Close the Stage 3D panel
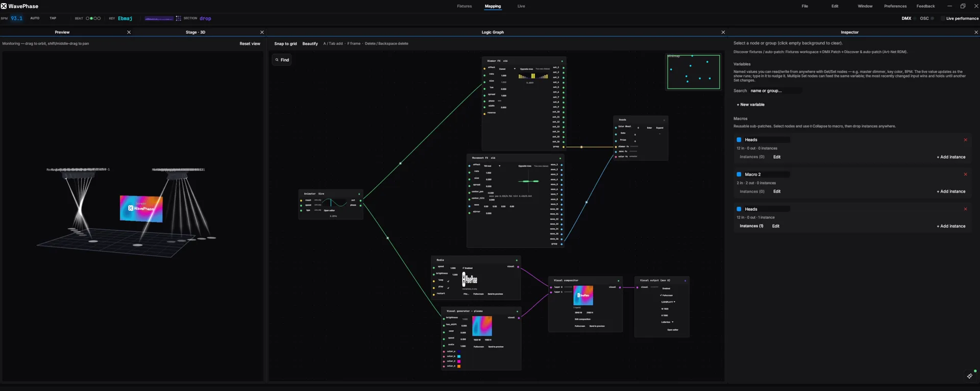 point(262,32)
